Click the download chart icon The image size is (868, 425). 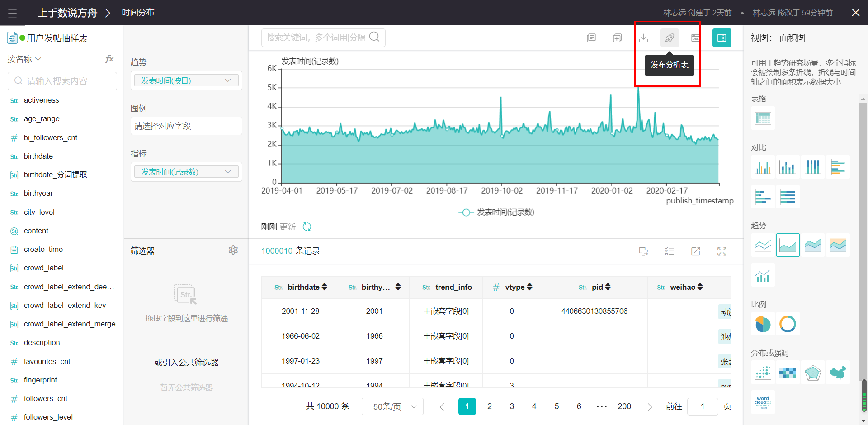point(644,38)
